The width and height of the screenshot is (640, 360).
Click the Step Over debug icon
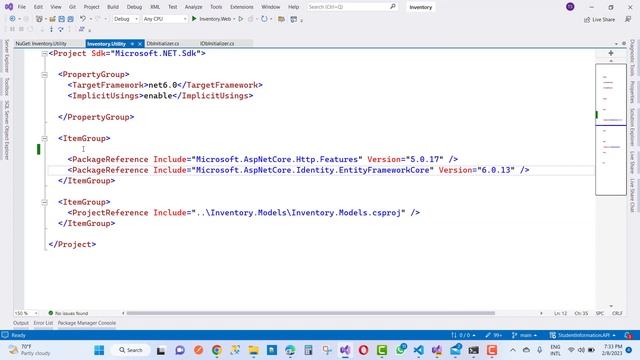(61, 29)
